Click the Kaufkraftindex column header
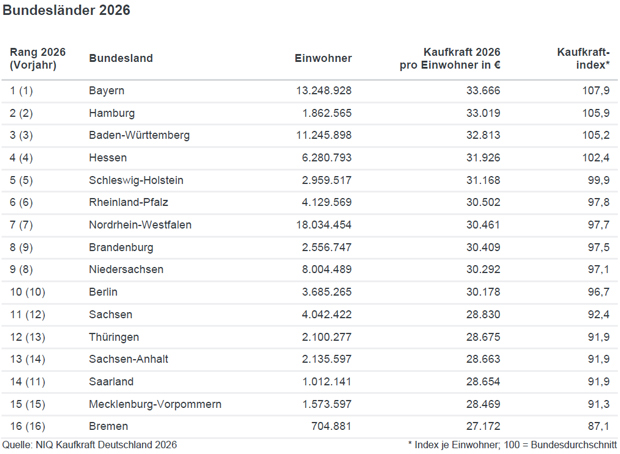The image size is (620, 454). pyautogui.click(x=583, y=58)
